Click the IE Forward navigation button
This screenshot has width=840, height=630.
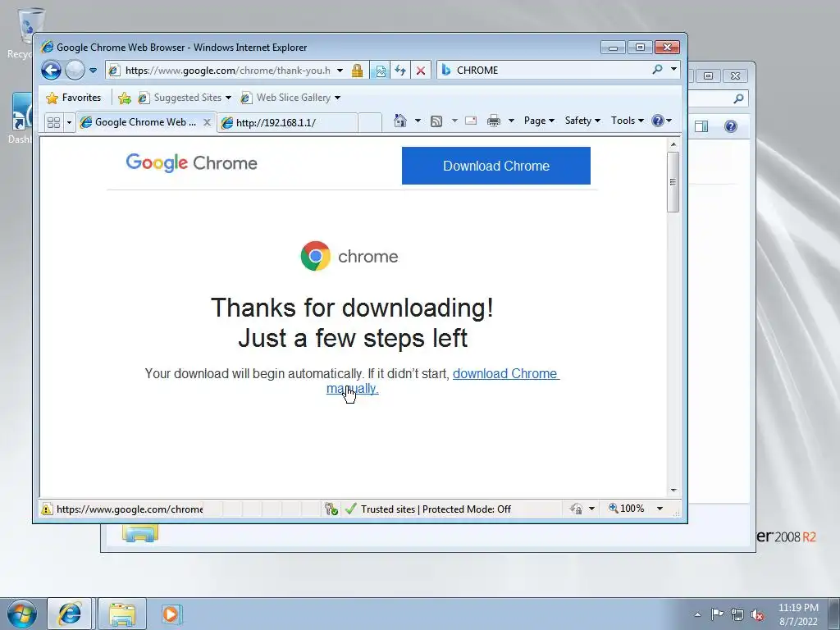(75, 71)
